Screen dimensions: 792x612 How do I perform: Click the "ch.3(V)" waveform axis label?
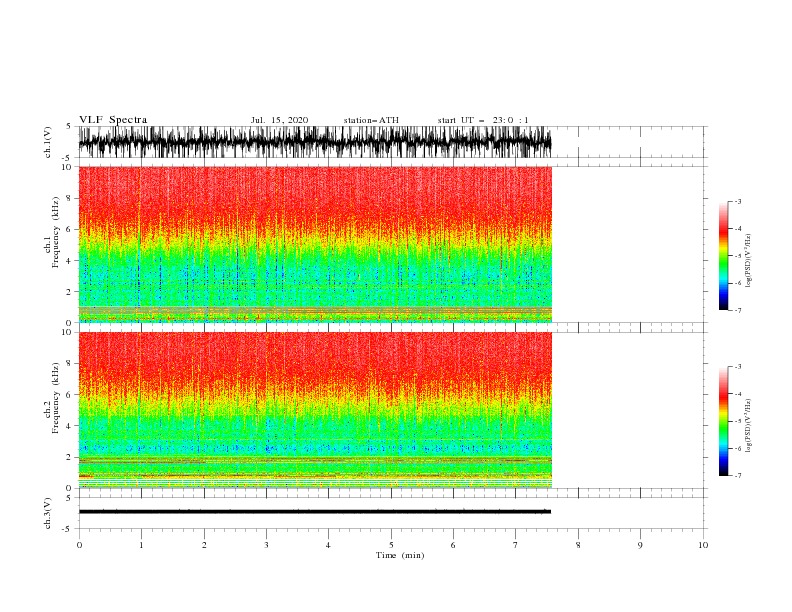(x=48, y=513)
